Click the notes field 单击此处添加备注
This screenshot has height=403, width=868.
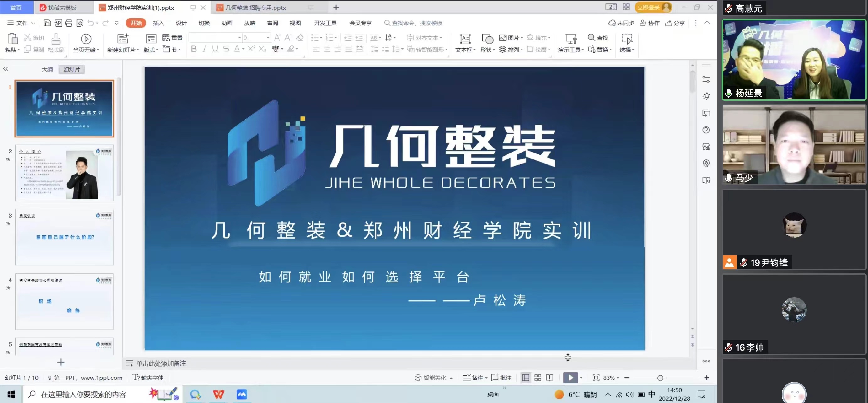(161, 363)
